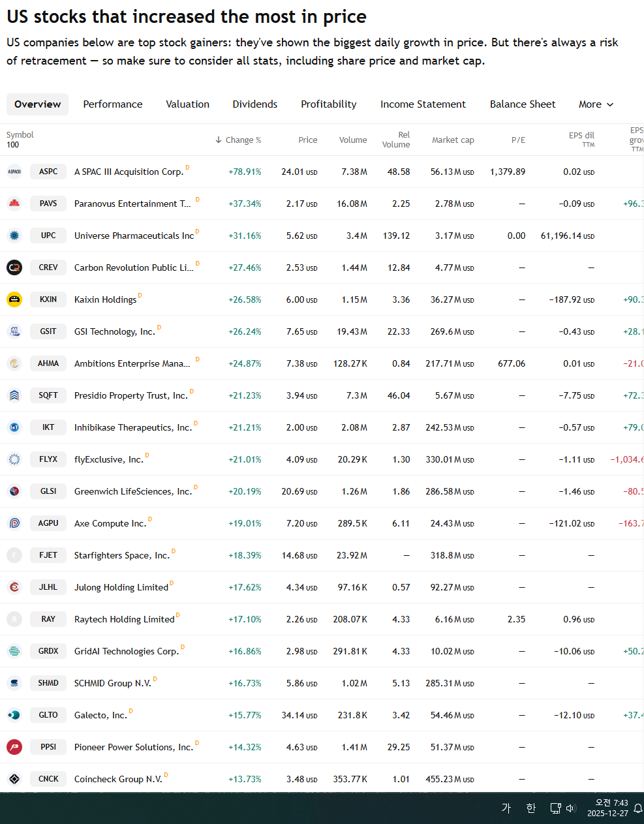Toggle the Korean 가 input mode indicator

pyautogui.click(x=506, y=808)
